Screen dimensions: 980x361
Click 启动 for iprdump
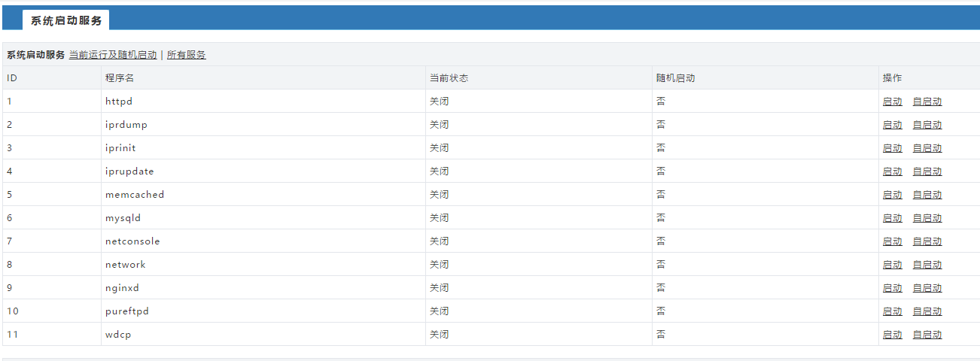click(x=893, y=125)
